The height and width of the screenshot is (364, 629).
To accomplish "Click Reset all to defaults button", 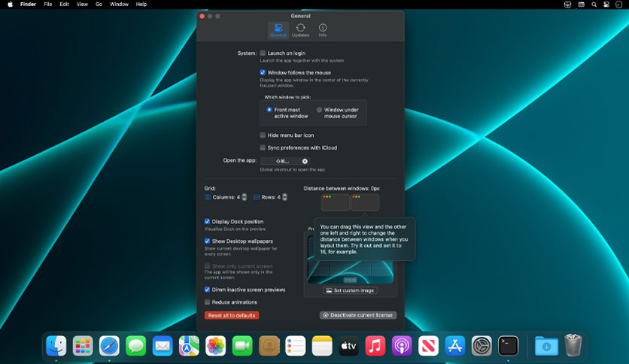I will pyautogui.click(x=232, y=316).
